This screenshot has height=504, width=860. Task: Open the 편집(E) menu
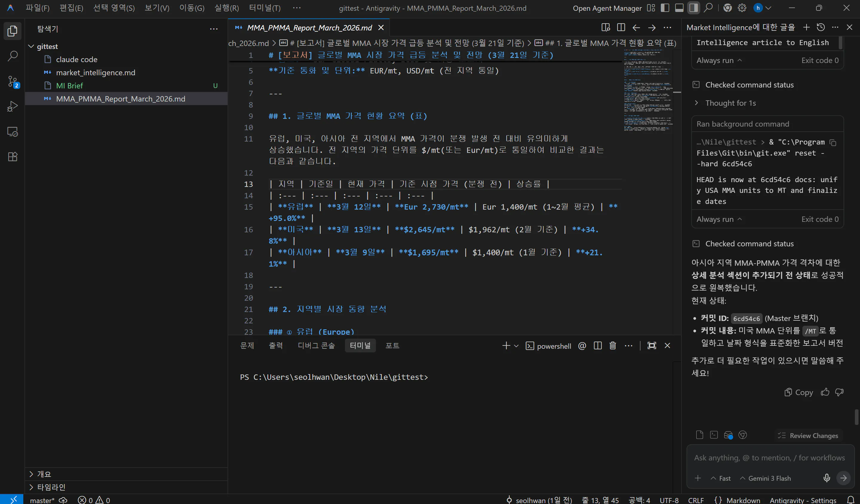coord(71,8)
